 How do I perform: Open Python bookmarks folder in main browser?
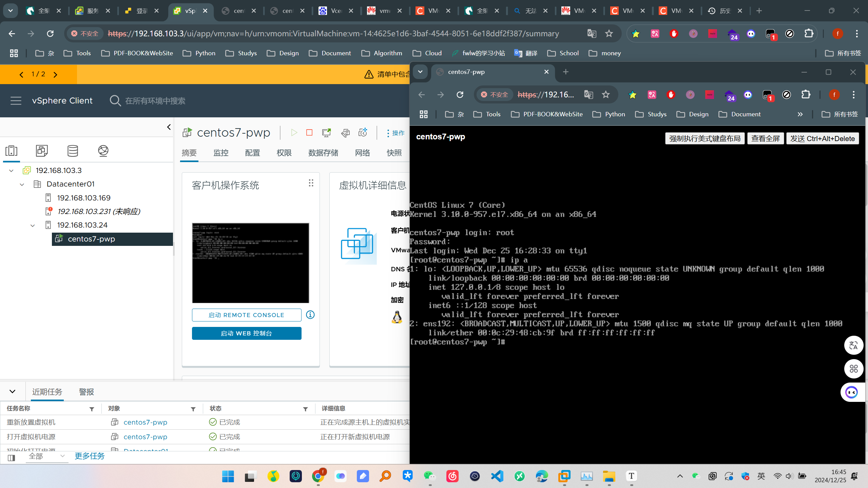199,53
